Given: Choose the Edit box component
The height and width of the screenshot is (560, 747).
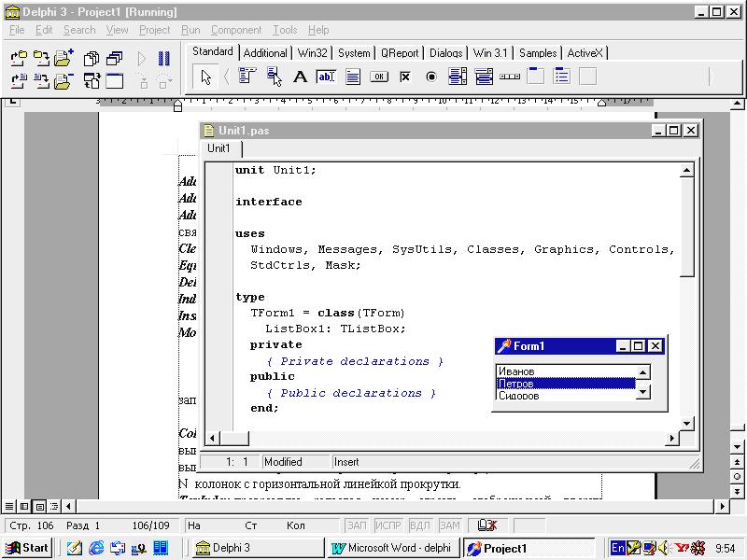Looking at the screenshot, I should 326,77.
